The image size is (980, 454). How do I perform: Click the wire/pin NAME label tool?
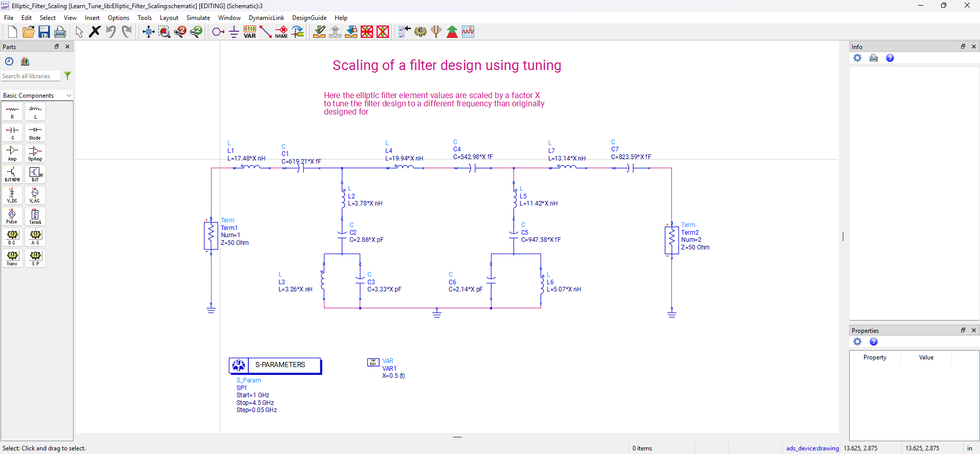pyautogui.click(x=282, y=32)
